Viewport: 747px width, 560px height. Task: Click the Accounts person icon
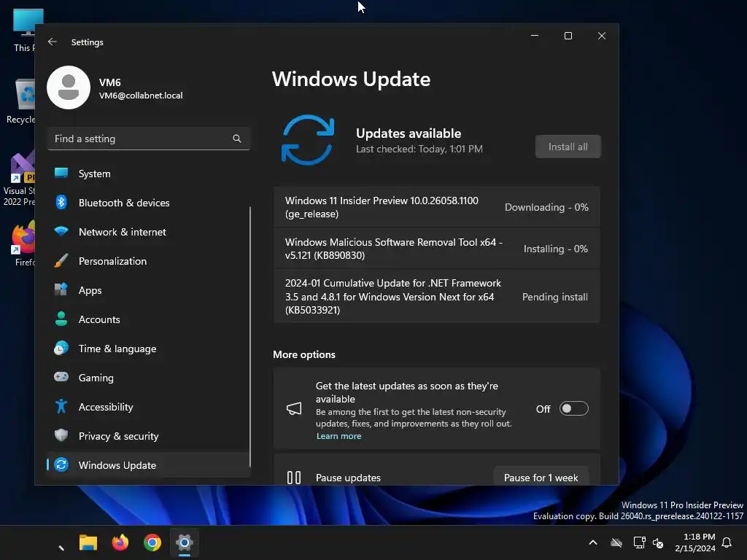tap(61, 319)
